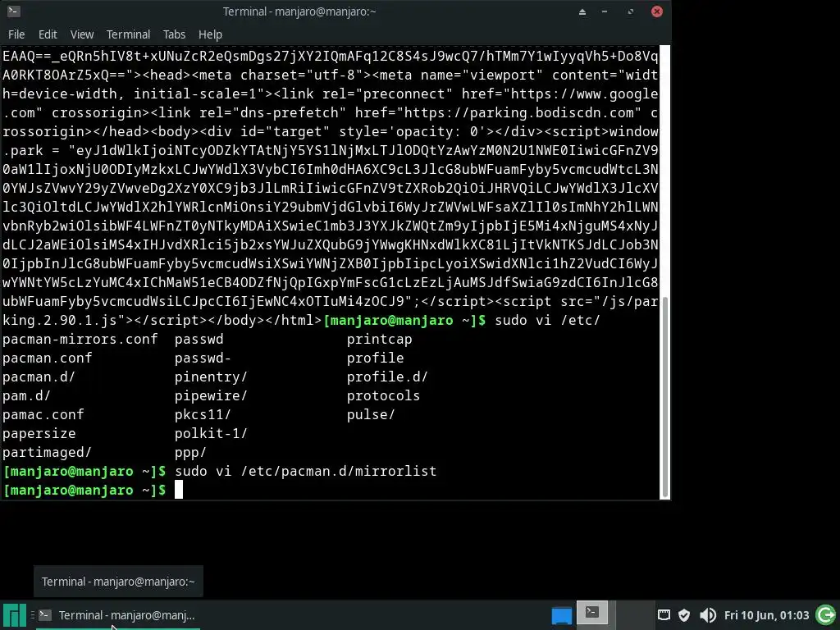Click the text pacman.conf
This screenshot has width=840, height=630.
[47, 358]
